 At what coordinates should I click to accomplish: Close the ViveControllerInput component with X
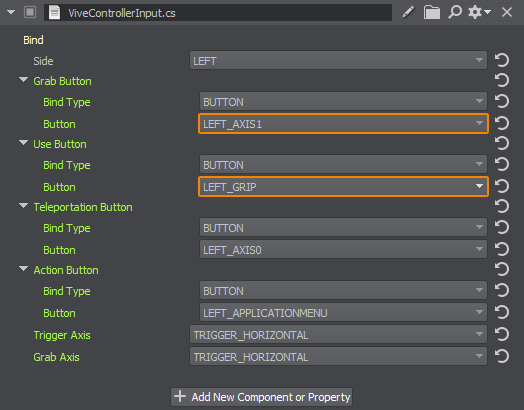point(507,12)
